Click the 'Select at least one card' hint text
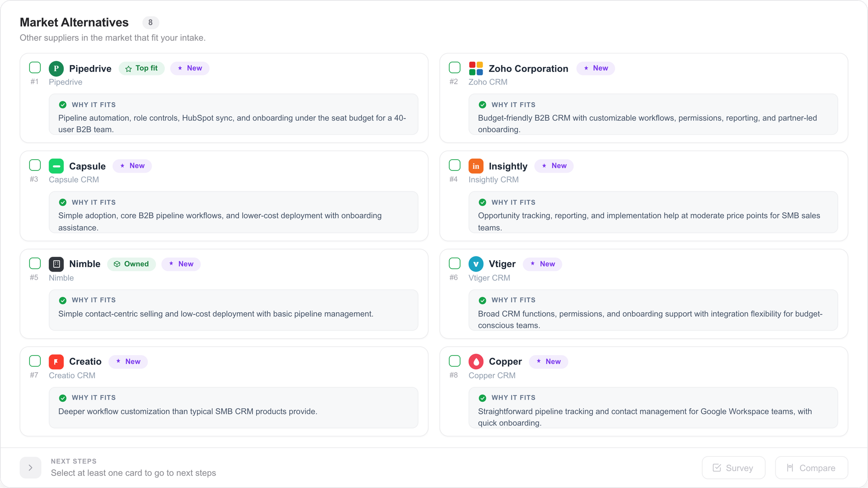This screenshot has height=488, width=868. 133,473
